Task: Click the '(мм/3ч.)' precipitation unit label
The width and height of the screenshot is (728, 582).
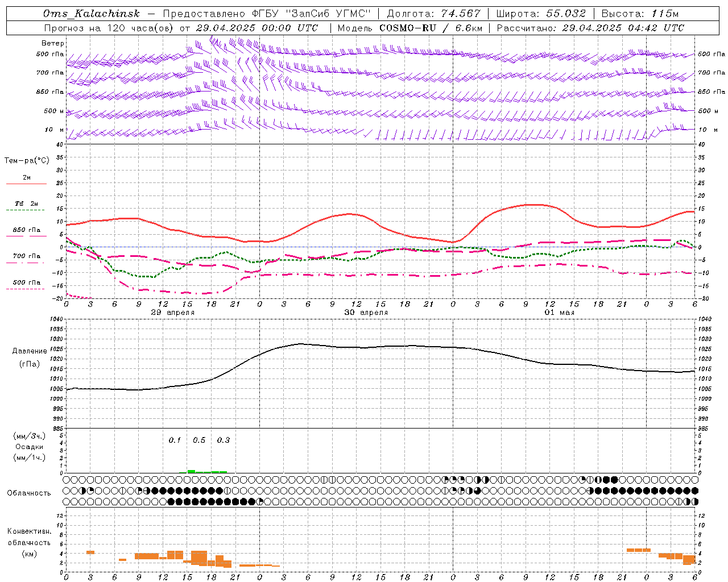Action: click(x=30, y=436)
